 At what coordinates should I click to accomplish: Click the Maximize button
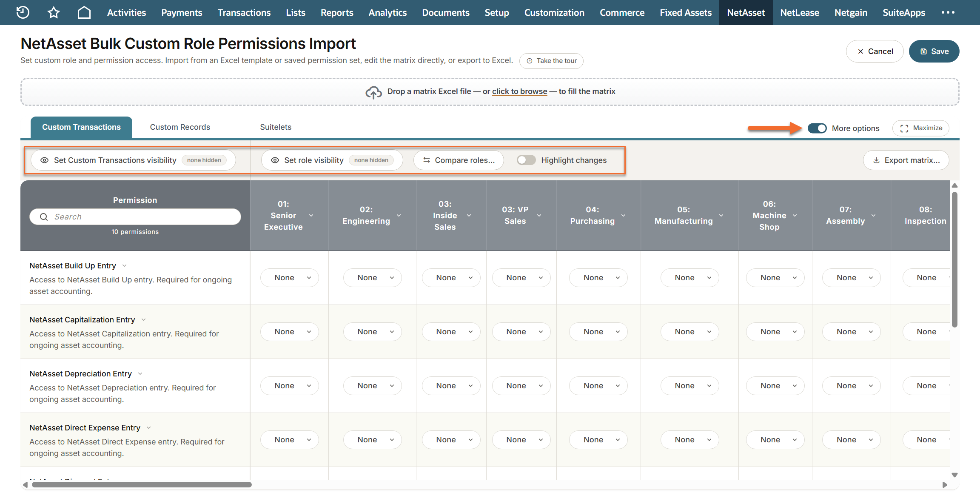point(921,128)
